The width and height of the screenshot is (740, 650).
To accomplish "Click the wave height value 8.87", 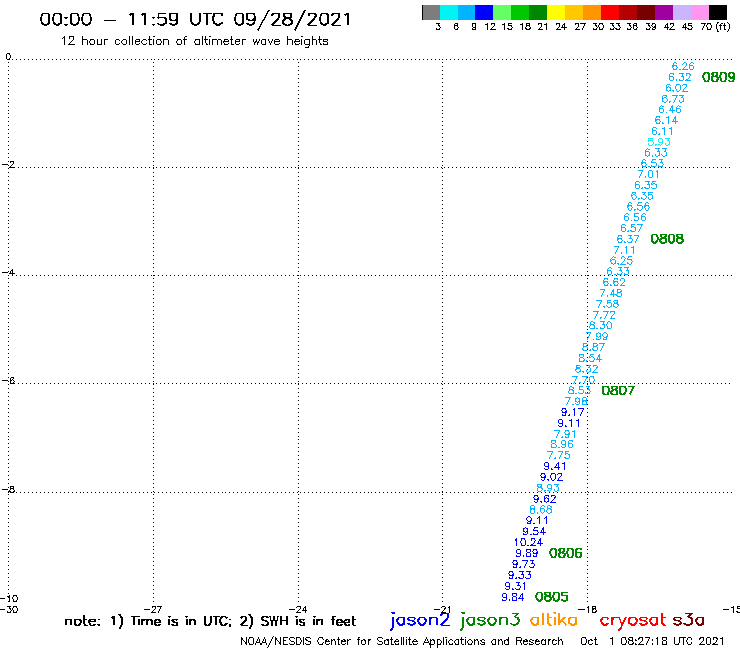I will pyautogui.click(x=593, y=347).
